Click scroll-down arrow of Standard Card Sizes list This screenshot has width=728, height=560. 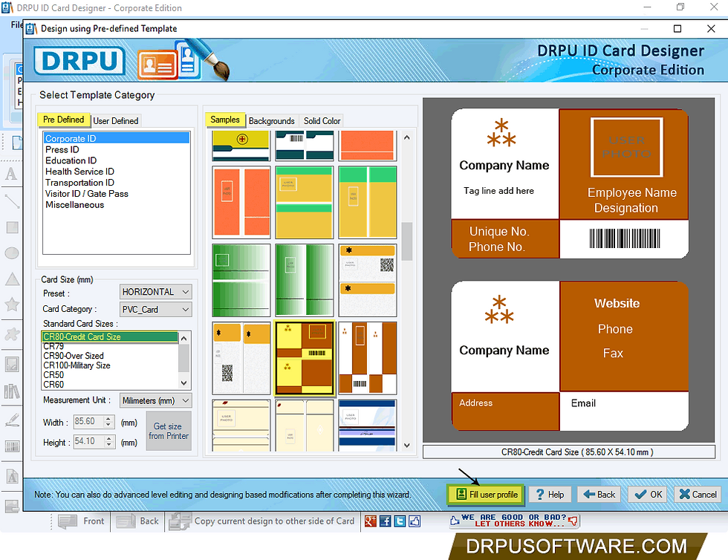[184, 383]
